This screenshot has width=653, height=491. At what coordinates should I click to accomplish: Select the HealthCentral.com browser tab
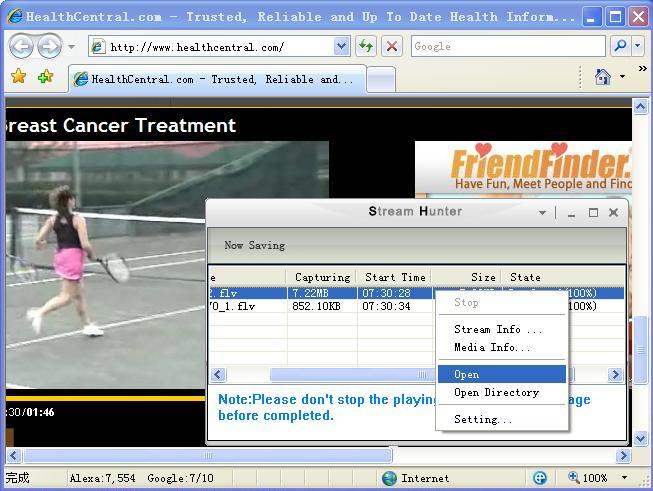(x=217, y=79)
